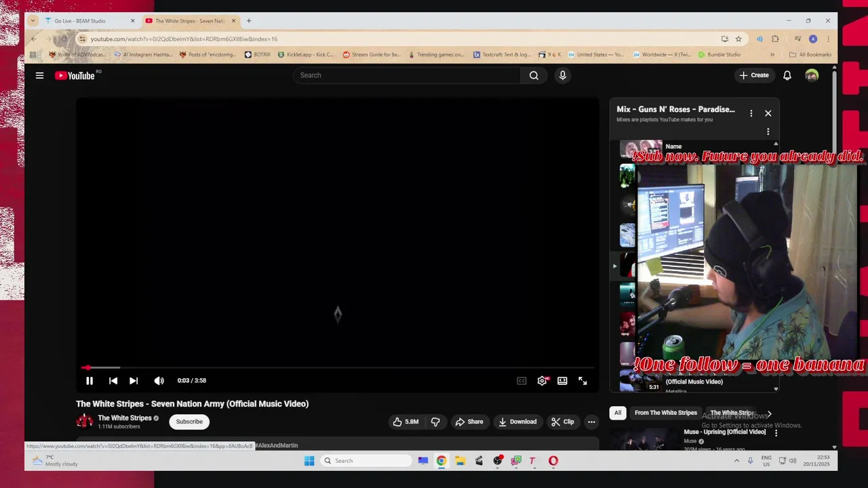Open Mix playlist header options menu
The width and height of the screenshot is (868, 488).
pos(751,113)
